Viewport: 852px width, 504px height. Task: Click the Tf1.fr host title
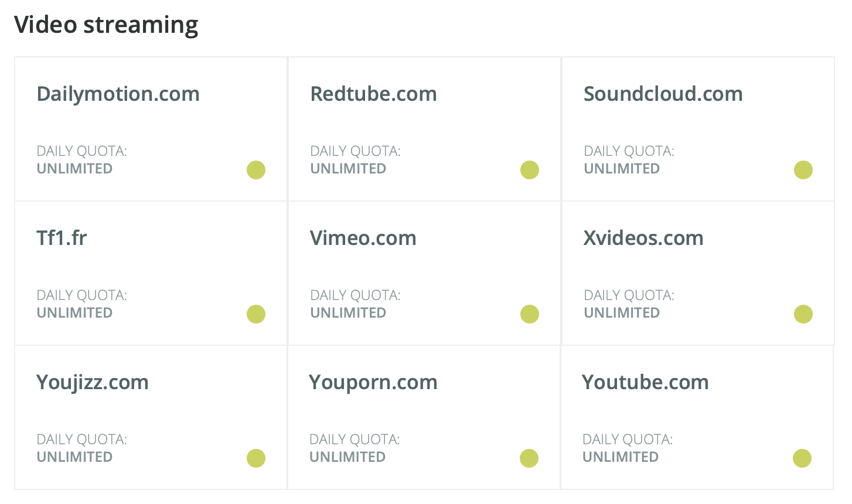tap(62, 238)
